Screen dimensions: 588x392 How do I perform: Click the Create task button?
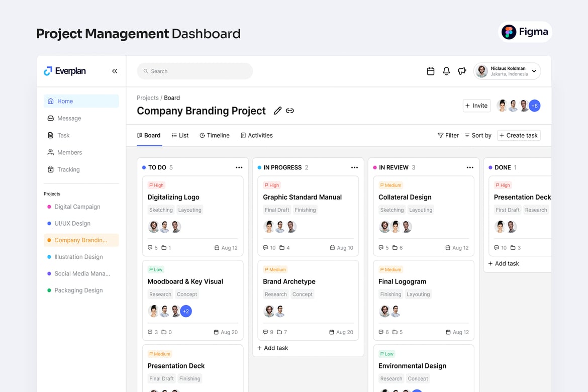519,135
